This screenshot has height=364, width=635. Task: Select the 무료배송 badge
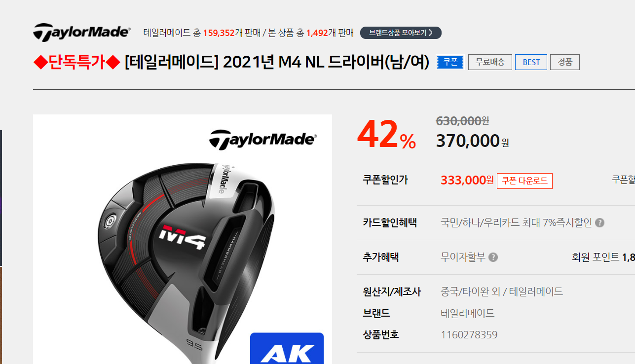490,62
